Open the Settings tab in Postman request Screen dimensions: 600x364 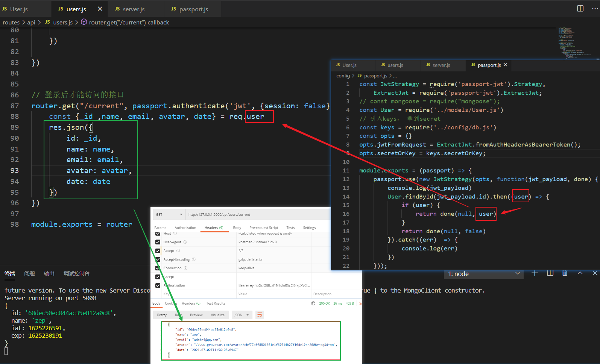[309, 228]
